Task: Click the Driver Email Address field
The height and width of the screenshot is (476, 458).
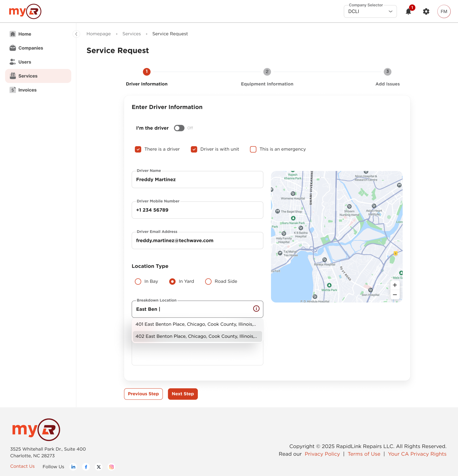Action: pos(197,240)
